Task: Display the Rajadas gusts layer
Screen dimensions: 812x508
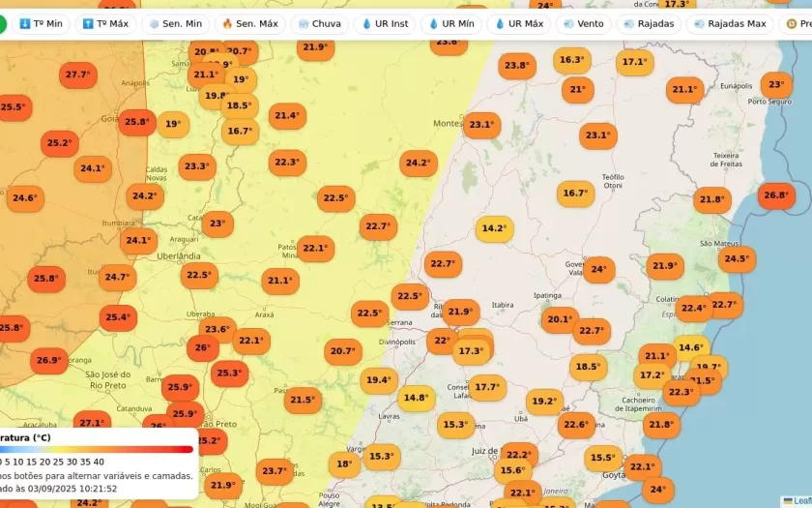Action: click(x=650, y=23)
